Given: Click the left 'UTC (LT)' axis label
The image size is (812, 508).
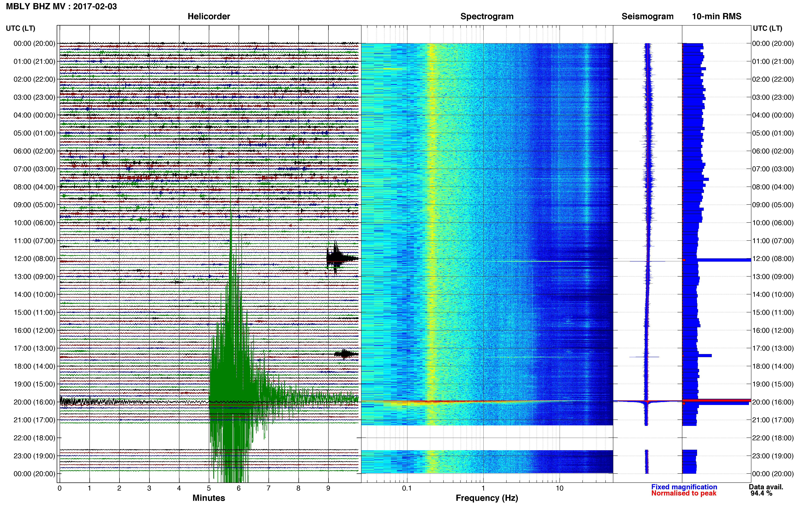Looking at the screenshot, I should click(21, 28).
